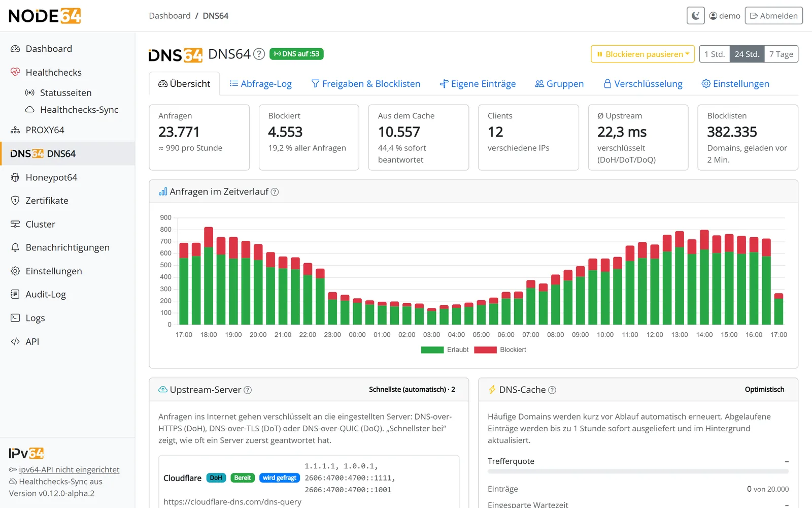This screenshot has height=508, width=812.
Task: Click the DNS auf :53 status badge
Action: [296, 54]
